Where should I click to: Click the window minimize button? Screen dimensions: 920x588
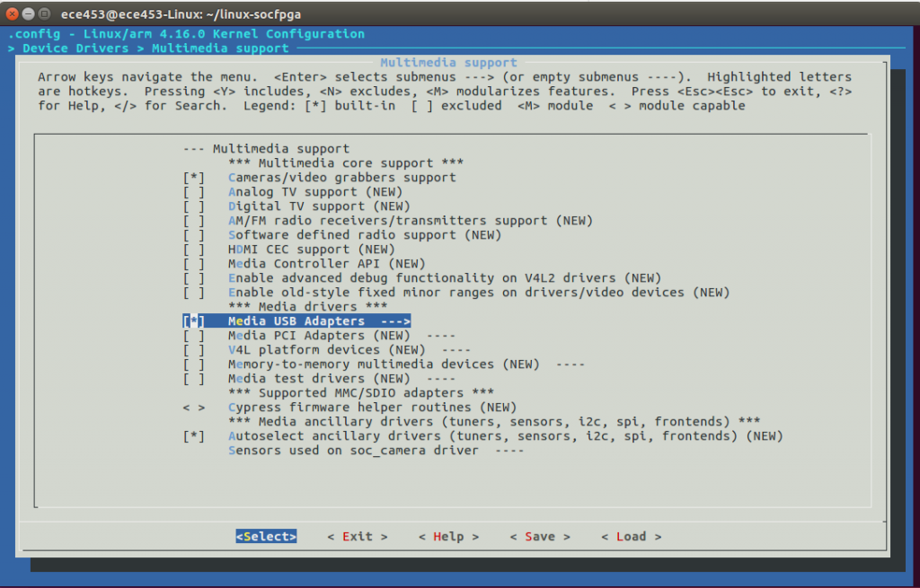pos(30,13)
